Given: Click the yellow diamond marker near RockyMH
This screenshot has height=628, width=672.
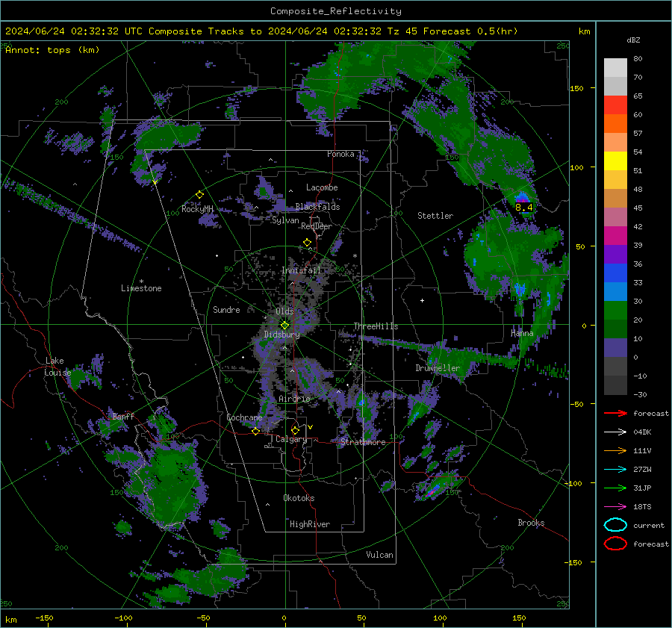Looking at the screenshot, I should [x=199, y=195].
